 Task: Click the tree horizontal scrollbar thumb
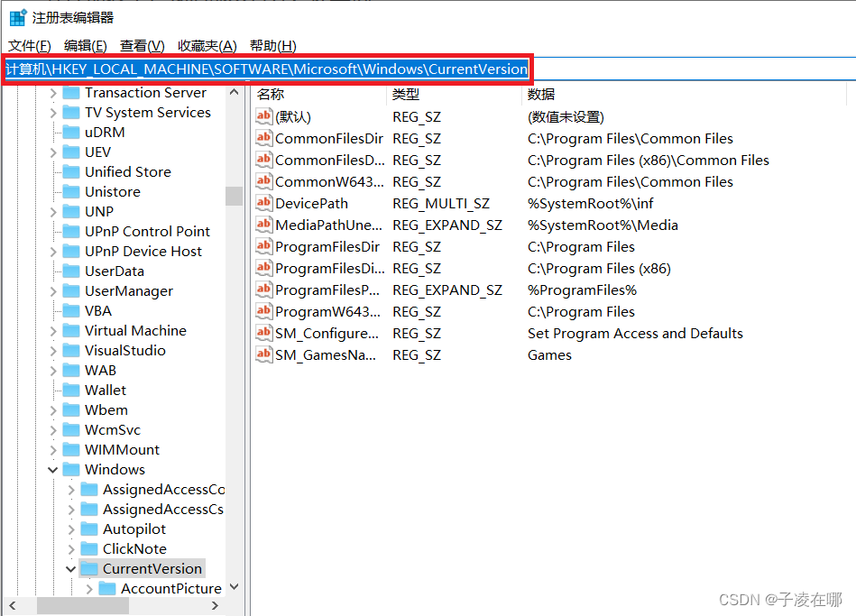coord(83,605)
